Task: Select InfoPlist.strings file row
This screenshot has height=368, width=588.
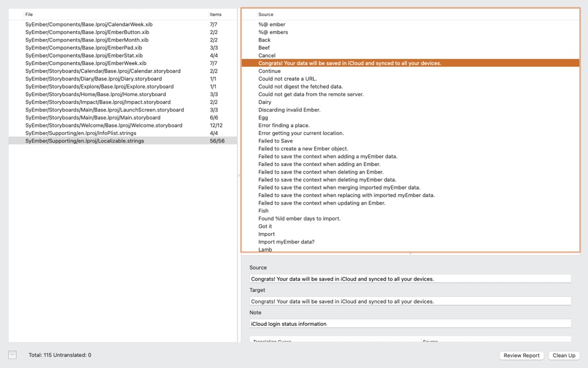Action: pyautogui.click(x=123, y=133)
